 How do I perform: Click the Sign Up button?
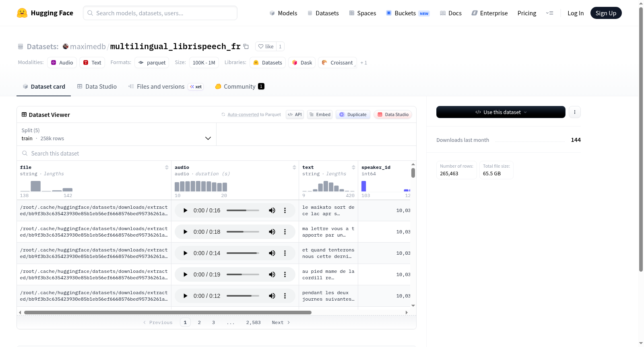pos(606,13)
